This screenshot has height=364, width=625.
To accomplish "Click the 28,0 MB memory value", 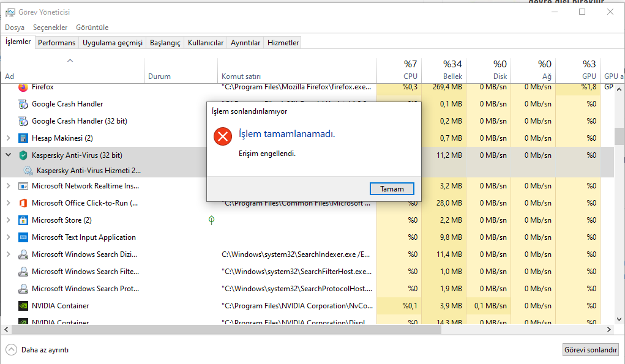I will pos(449,203).
